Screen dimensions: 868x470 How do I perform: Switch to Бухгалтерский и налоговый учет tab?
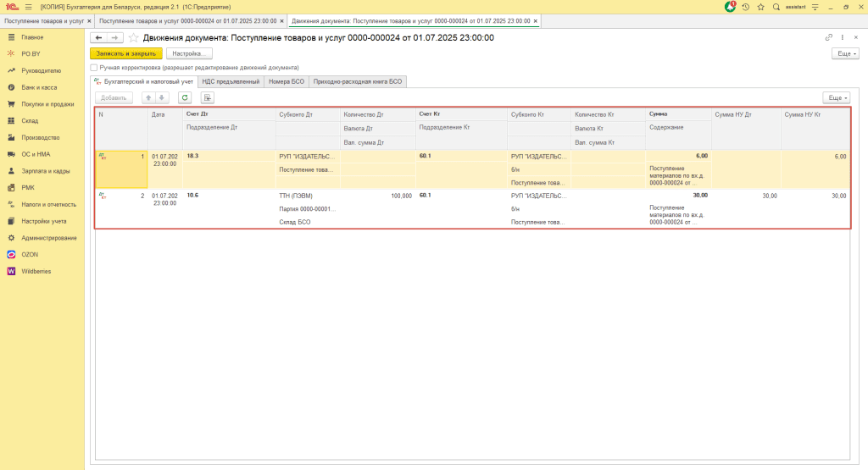pos(143,82)
